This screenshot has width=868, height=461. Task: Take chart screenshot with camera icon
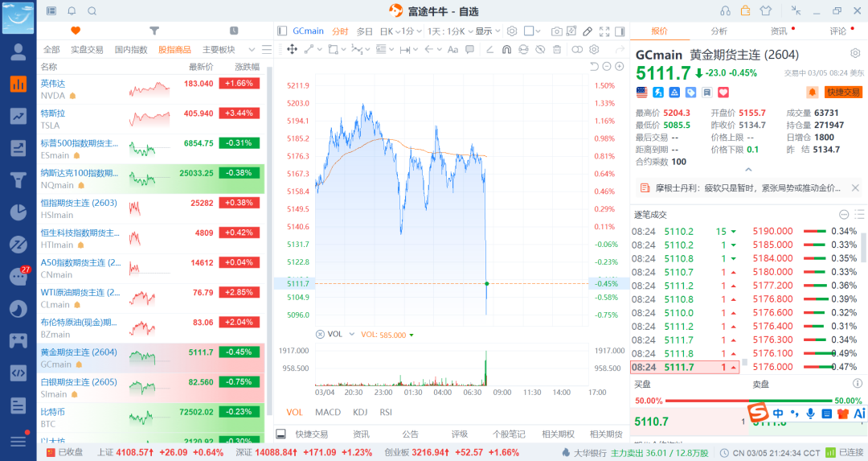pos(556,31)
